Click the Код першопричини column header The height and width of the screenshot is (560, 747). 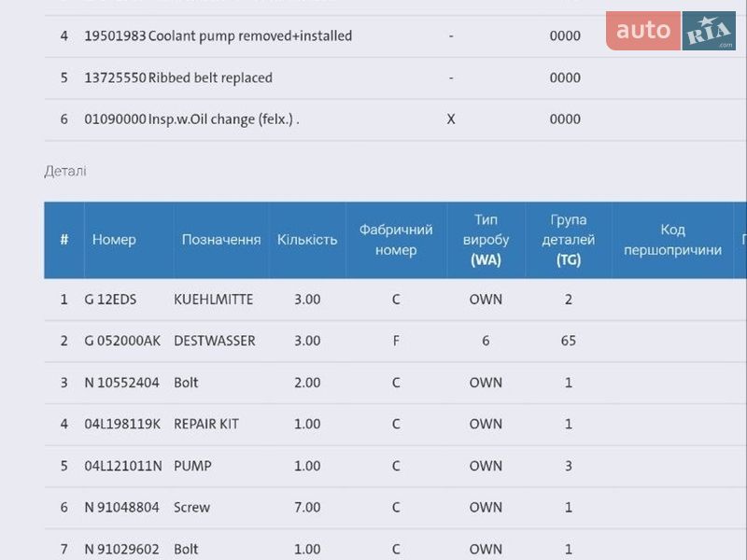[x=672, y=240]
